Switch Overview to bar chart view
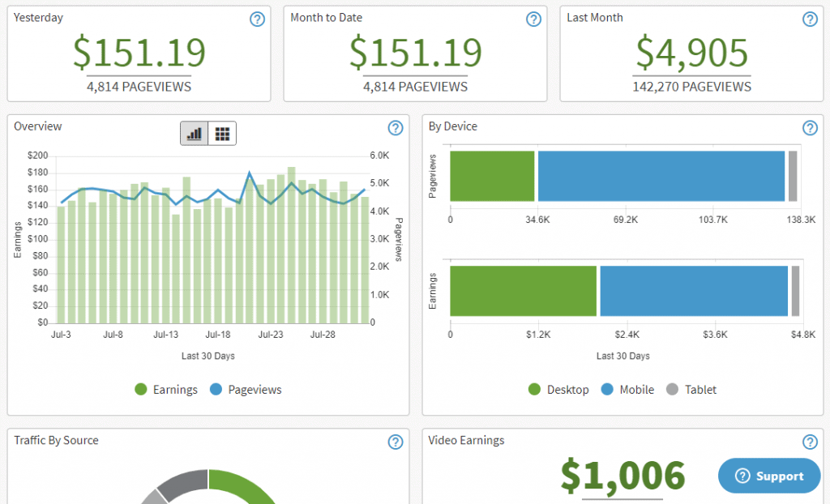 coord(195,134)
